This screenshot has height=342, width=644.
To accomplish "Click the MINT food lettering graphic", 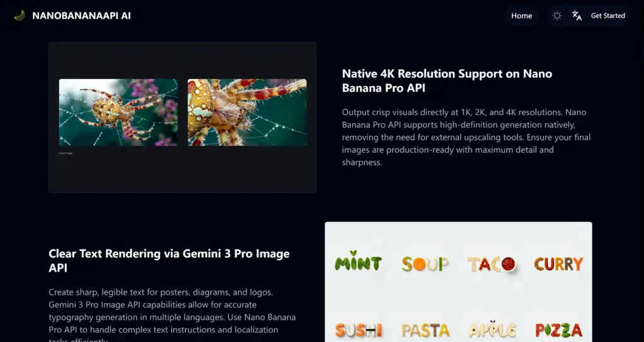I will (x=358, y=261).
